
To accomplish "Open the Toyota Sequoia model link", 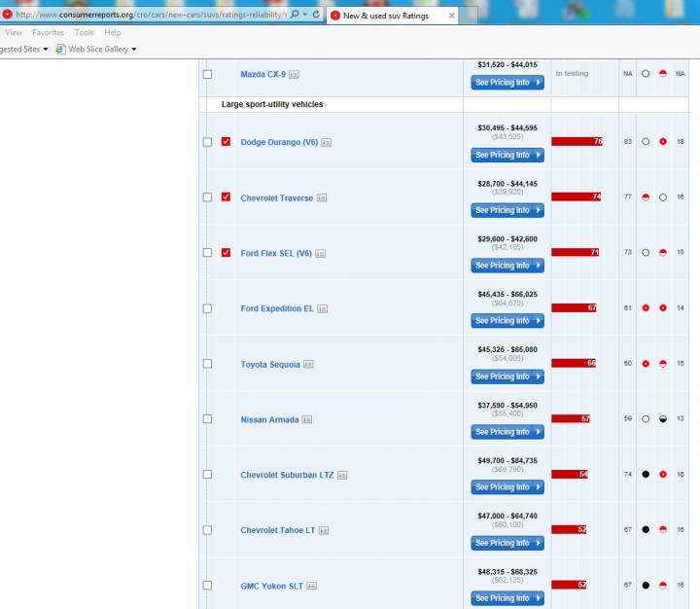I will click(x=270, y=365).
